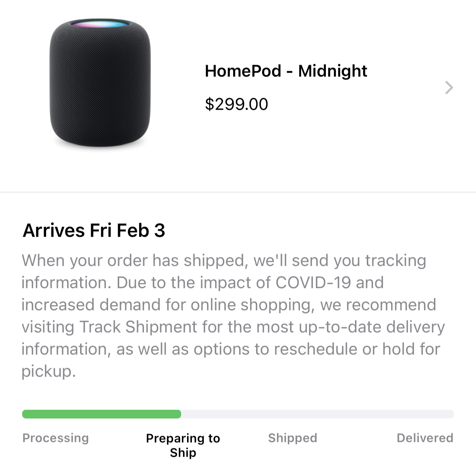Select the Shipped status step
476x474 pixels.
point(293,438)
